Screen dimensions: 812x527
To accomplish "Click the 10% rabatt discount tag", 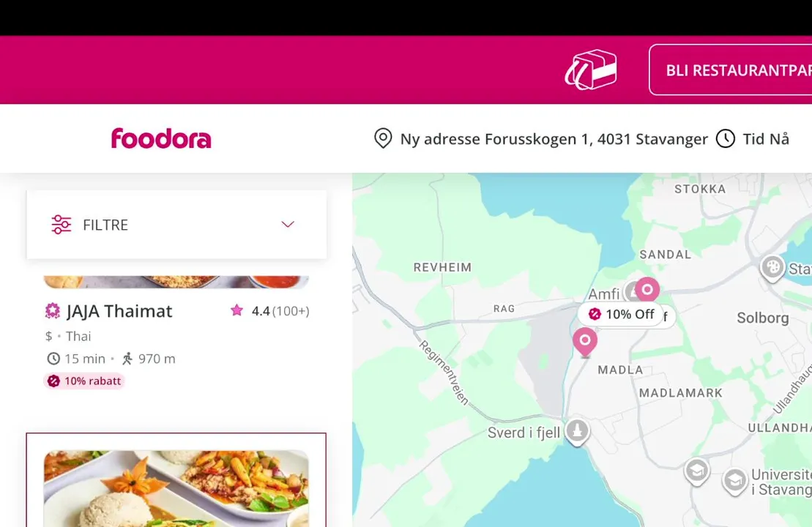I will pyautogui.click(x=84, y=381).
